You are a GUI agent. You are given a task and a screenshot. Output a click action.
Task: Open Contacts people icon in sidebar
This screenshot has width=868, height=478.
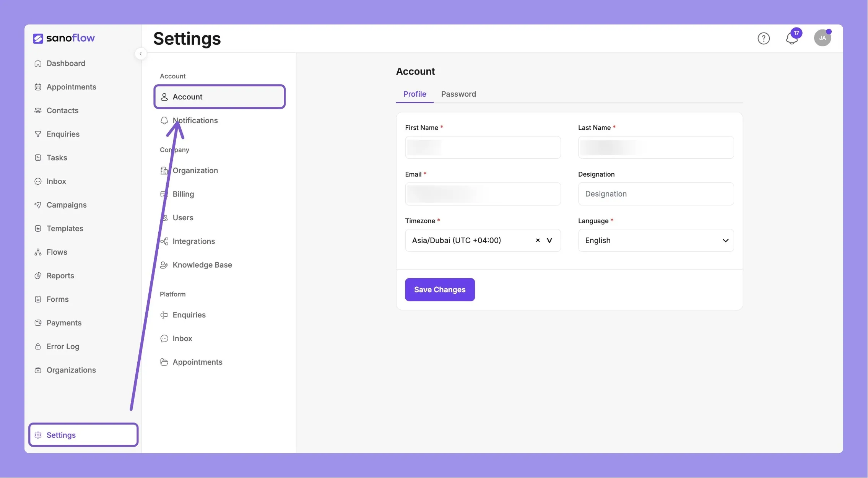pyautogui.click(x=38, y=111)
